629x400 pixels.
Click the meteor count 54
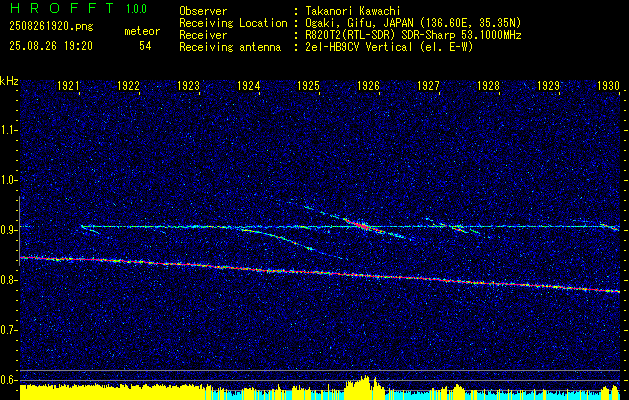(145, 46)
